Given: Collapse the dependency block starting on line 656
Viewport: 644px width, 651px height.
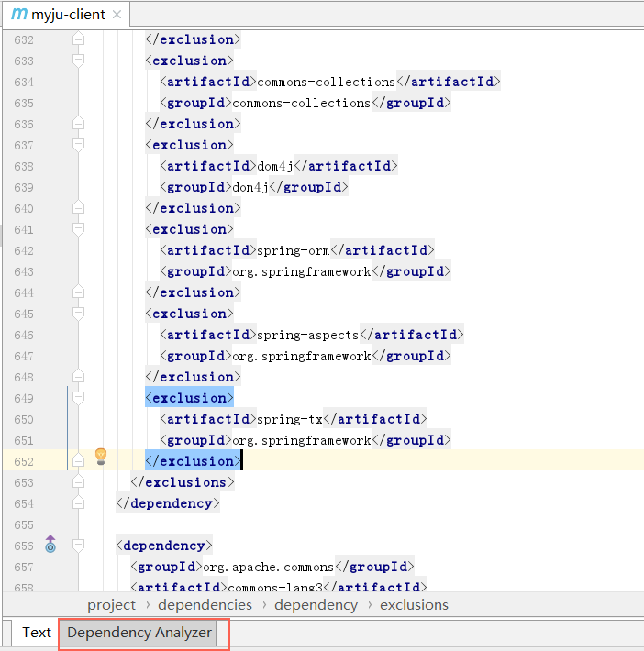Looking at the screenshot, I should coord(78,546).
